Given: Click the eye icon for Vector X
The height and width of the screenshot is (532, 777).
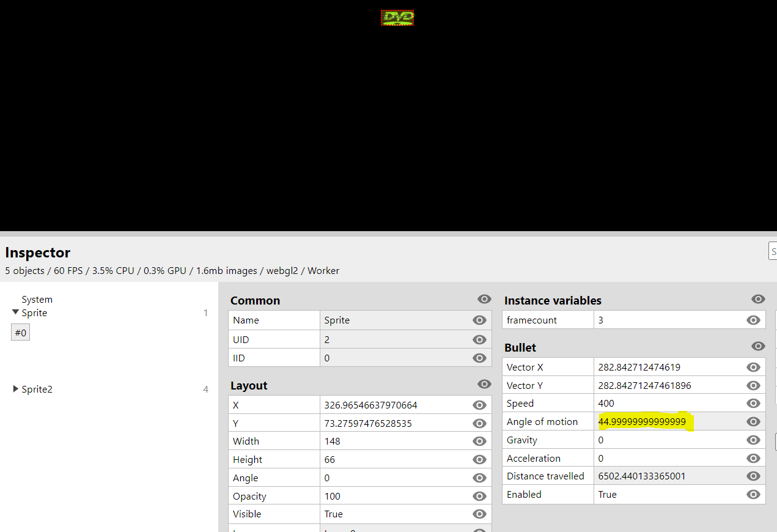Looking at the screenshot, I should [753, 367].
